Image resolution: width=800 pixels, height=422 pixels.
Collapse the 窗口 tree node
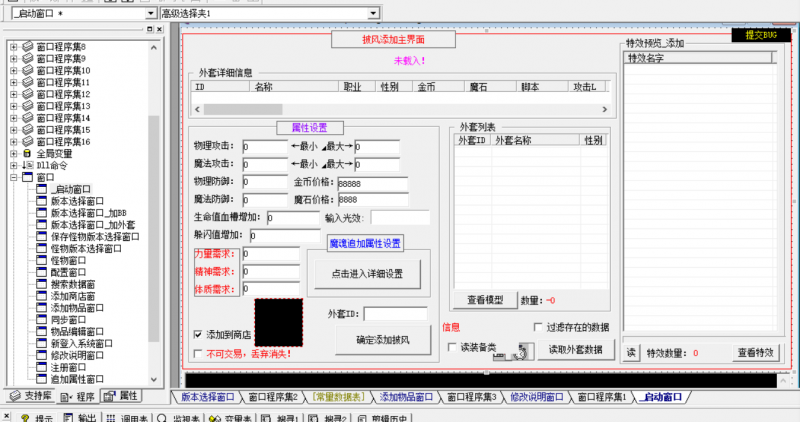click(x=14, y=177)
